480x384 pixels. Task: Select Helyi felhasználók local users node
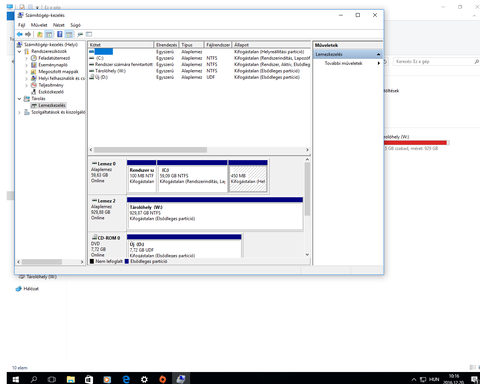61,78
